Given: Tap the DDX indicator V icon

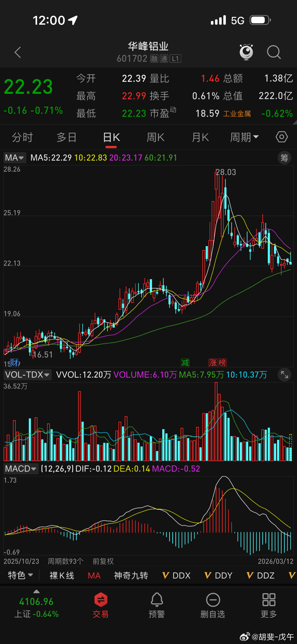Looking at the screenshot, I should pos(166,575).
